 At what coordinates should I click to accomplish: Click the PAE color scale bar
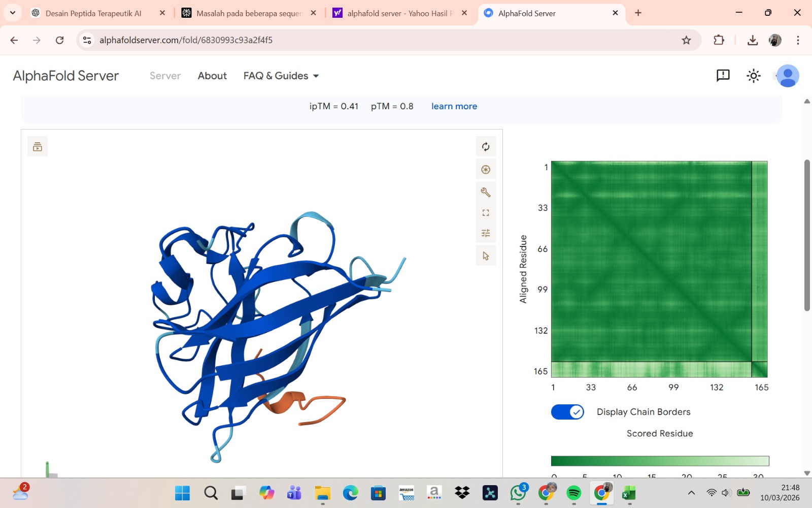pyautogui.click(x=660, y=461)
